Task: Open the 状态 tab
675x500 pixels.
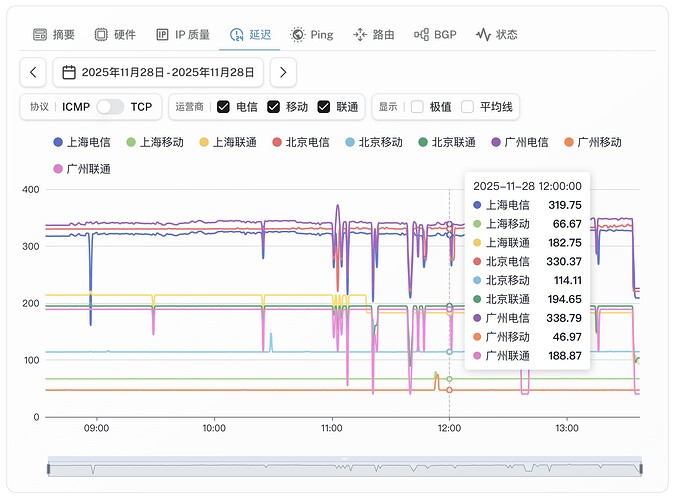Action: pos(497,34)
